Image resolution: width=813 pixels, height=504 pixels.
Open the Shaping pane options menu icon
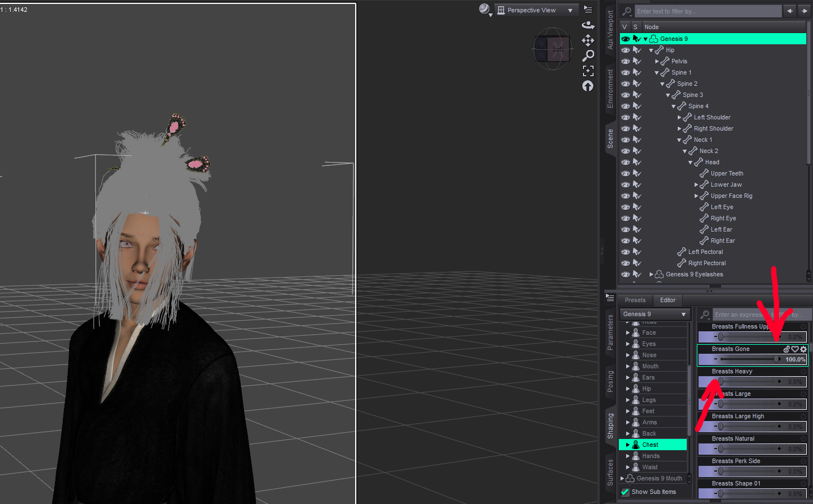click(610, 298)
